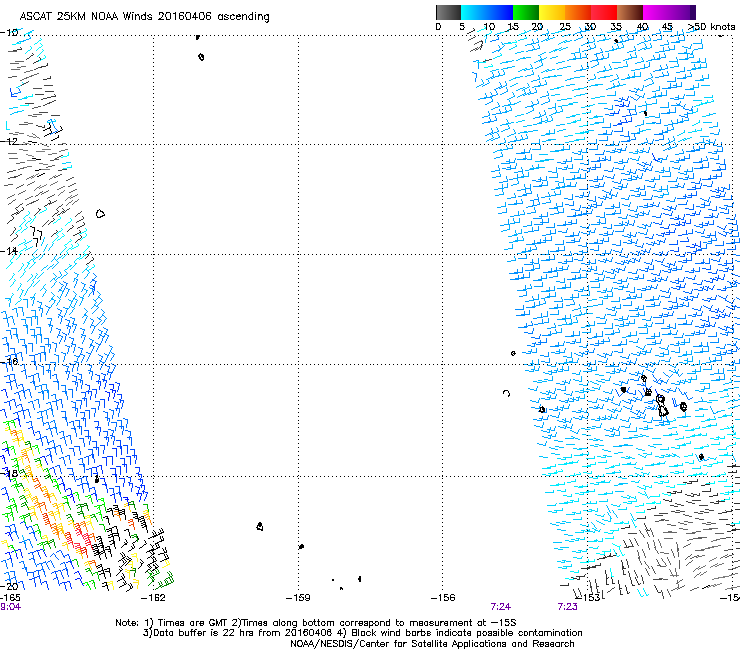Click the island outline near -161, -10.5
The image size is (740, 650).
click(x=201, y=57)
